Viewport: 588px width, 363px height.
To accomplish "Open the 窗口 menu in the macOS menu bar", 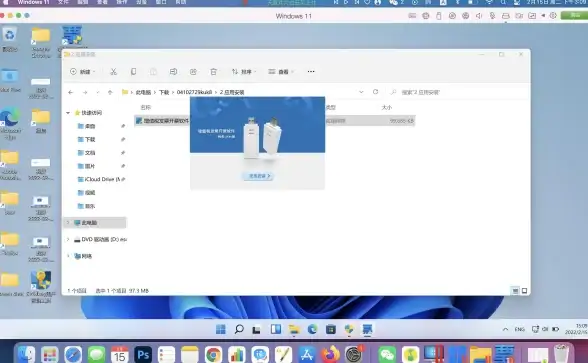I will point(161,2).
